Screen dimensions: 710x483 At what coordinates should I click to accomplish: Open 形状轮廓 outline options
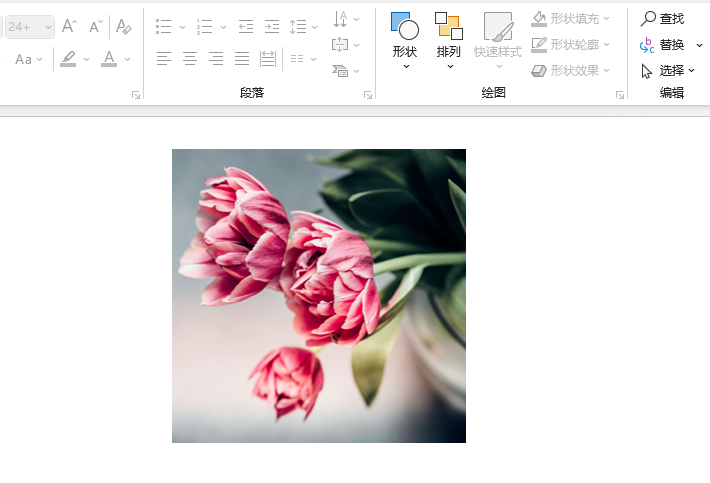(x=571, y=45)
